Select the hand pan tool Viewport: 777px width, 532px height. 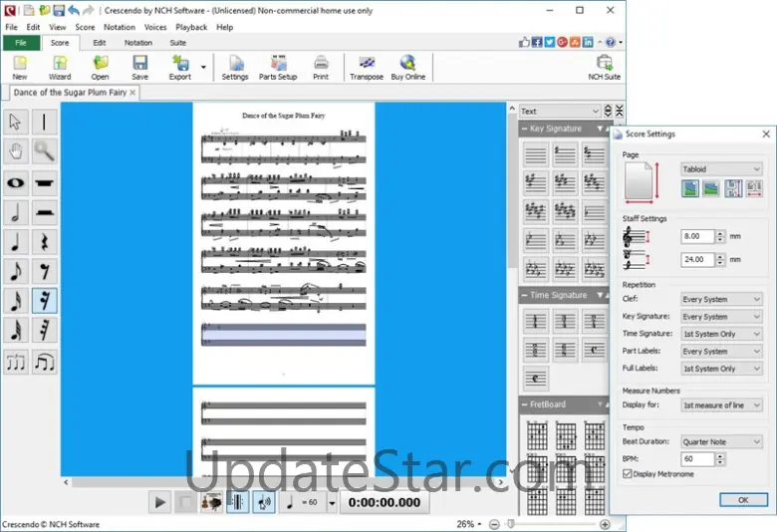pos(16,151)
